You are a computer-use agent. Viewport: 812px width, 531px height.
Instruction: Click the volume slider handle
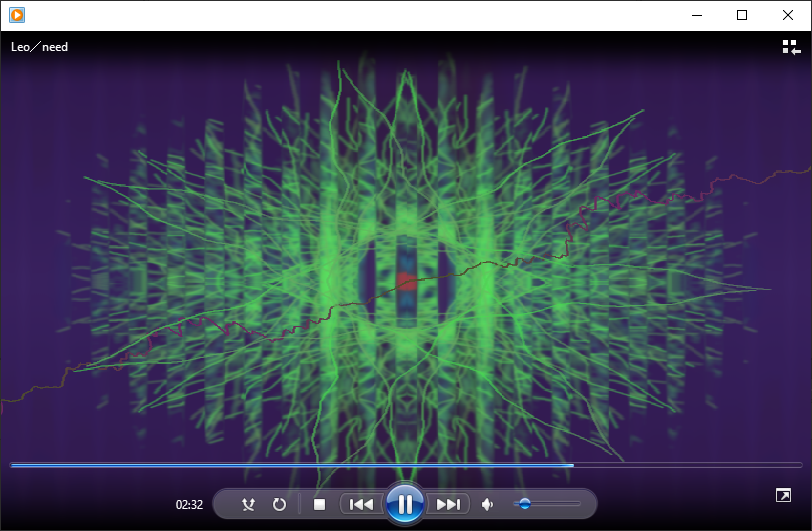525,504
